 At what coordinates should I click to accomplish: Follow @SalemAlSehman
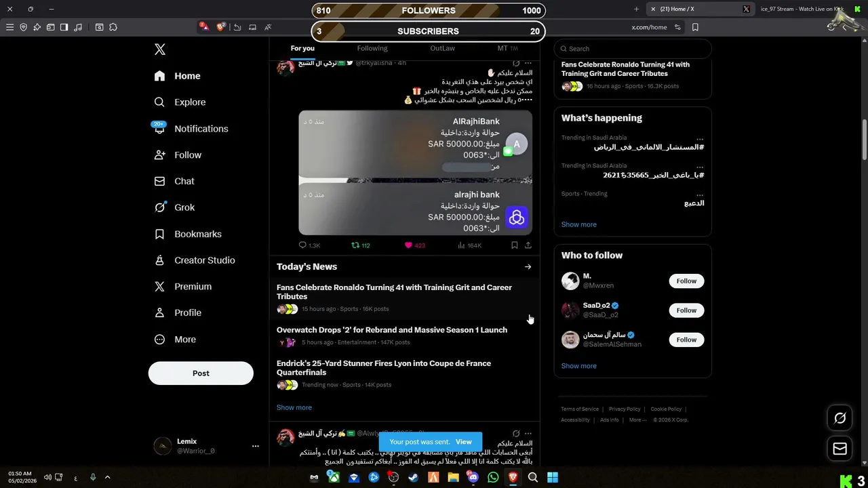click(686, 340)
